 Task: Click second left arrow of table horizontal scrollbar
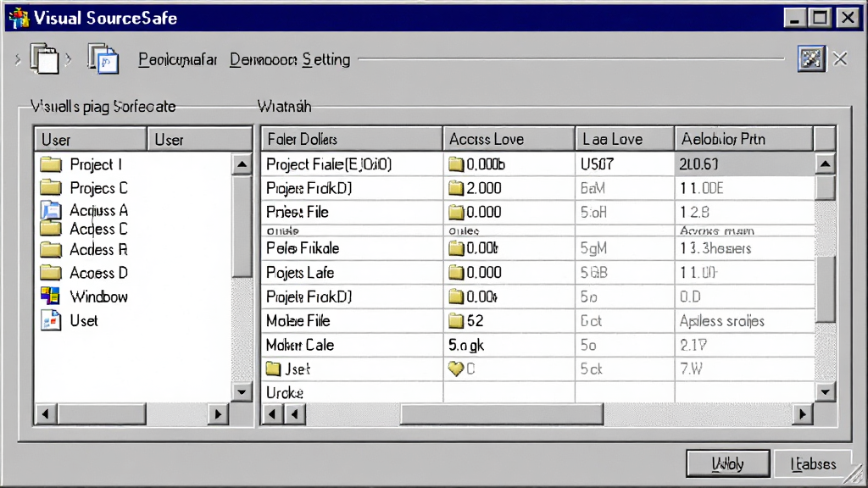pyautogui.click(x=295, y=413)
